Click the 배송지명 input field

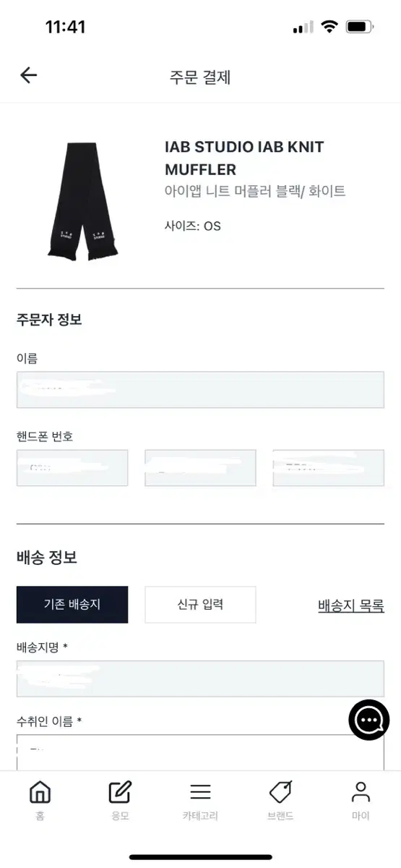pos(200,678)
